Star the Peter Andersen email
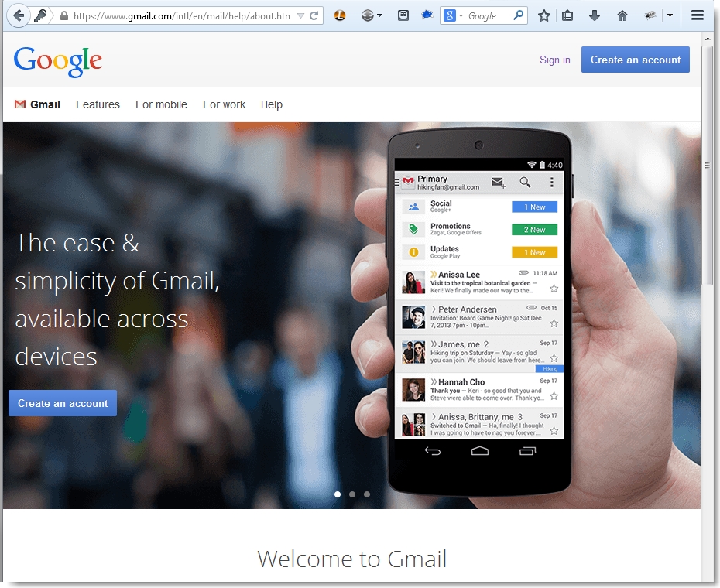 pos(554,323)
